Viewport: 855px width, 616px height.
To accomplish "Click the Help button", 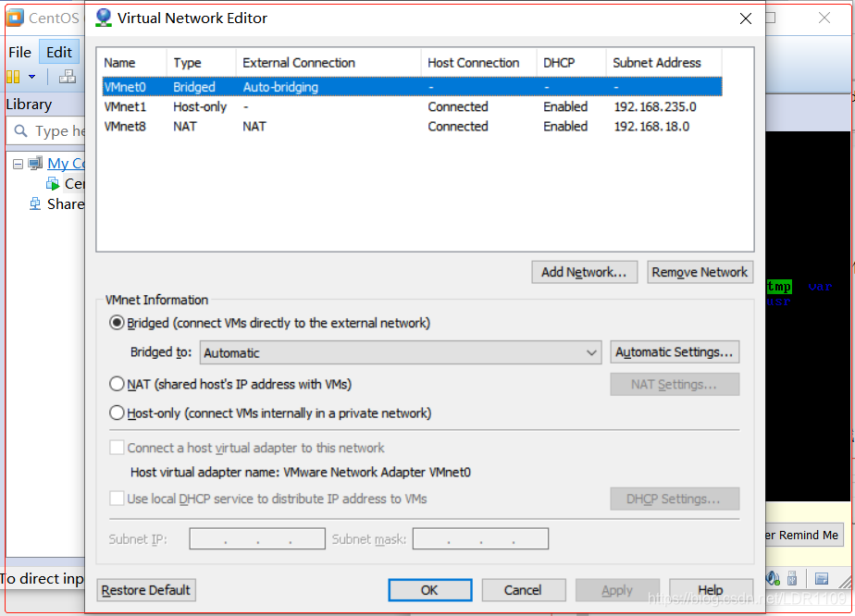I will pos(711,590).
